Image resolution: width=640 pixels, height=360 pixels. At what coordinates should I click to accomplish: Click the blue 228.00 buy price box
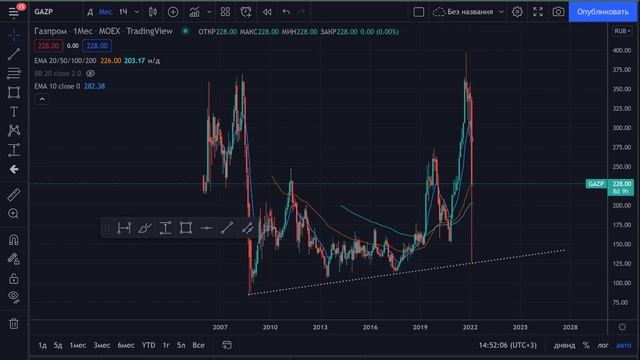97,46
